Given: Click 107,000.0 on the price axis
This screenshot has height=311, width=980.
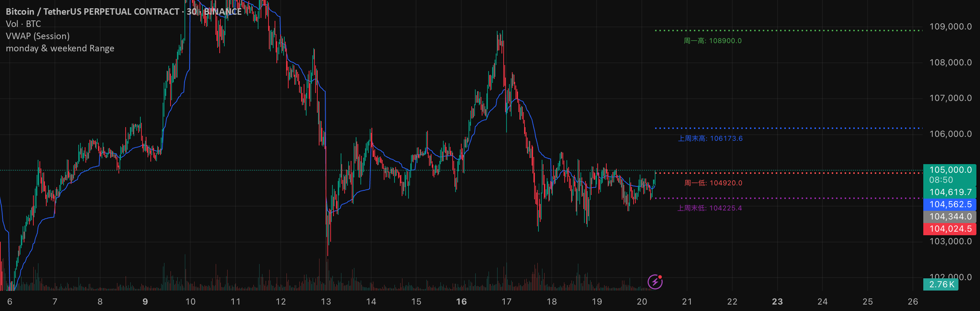Looking at the screenshot, I should 950,98.
